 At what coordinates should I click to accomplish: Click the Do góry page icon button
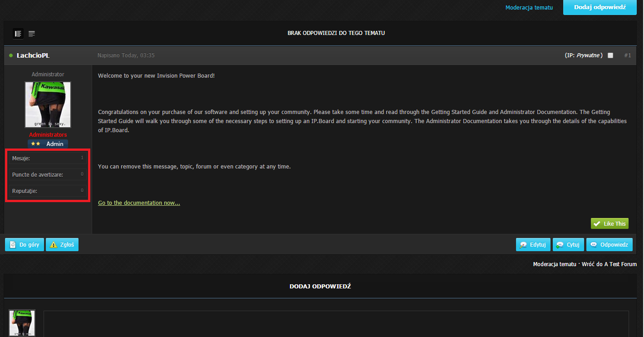25,245
